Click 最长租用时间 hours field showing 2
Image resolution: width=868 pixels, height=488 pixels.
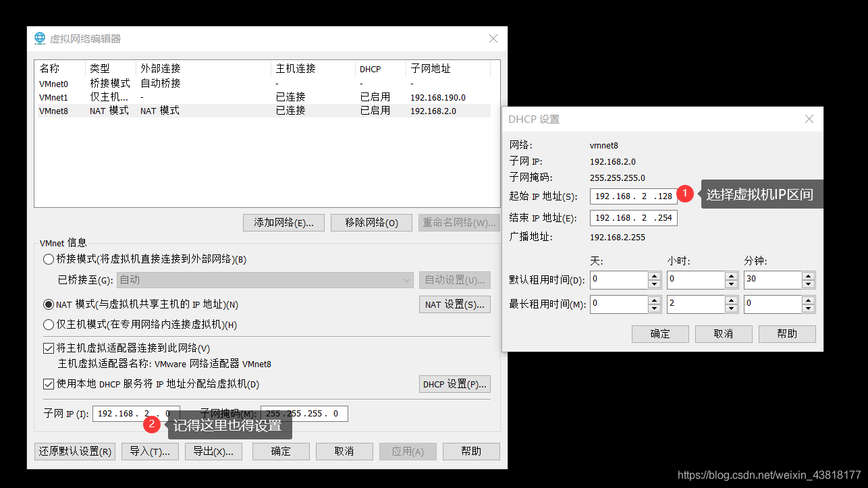click(696, 304)
